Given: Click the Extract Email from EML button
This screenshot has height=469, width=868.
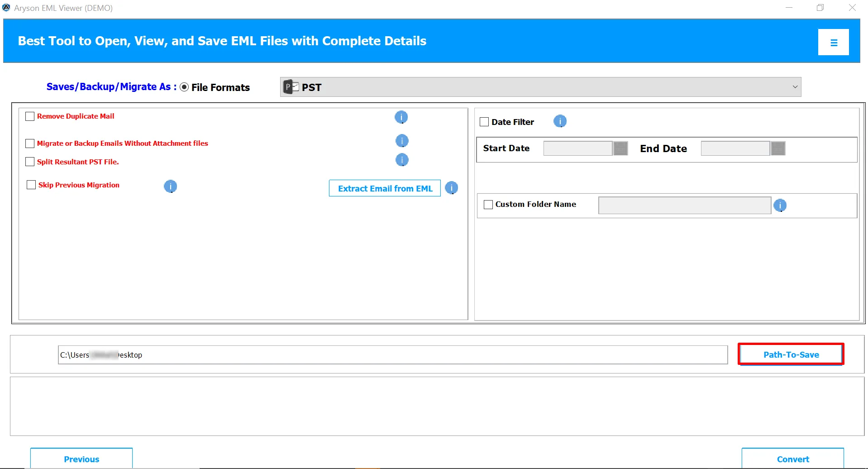Looking at the screenshot, I should 385,188.
